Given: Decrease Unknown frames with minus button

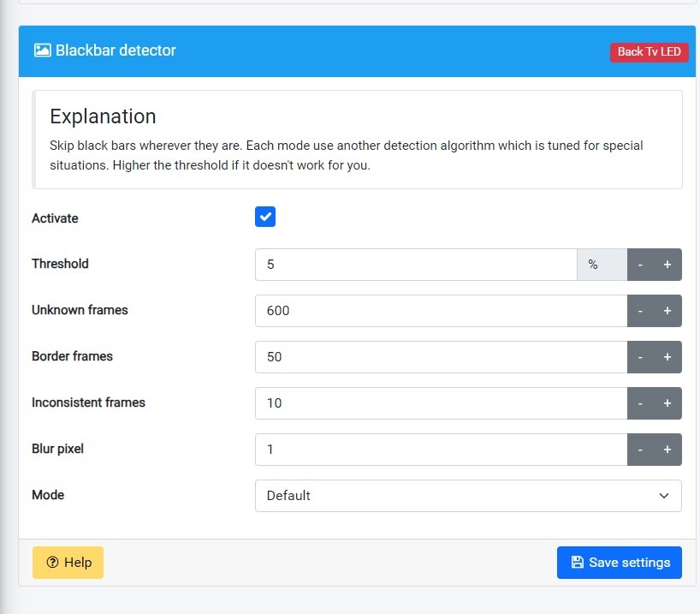Looking at the screenshot, I should pos(640,311).
